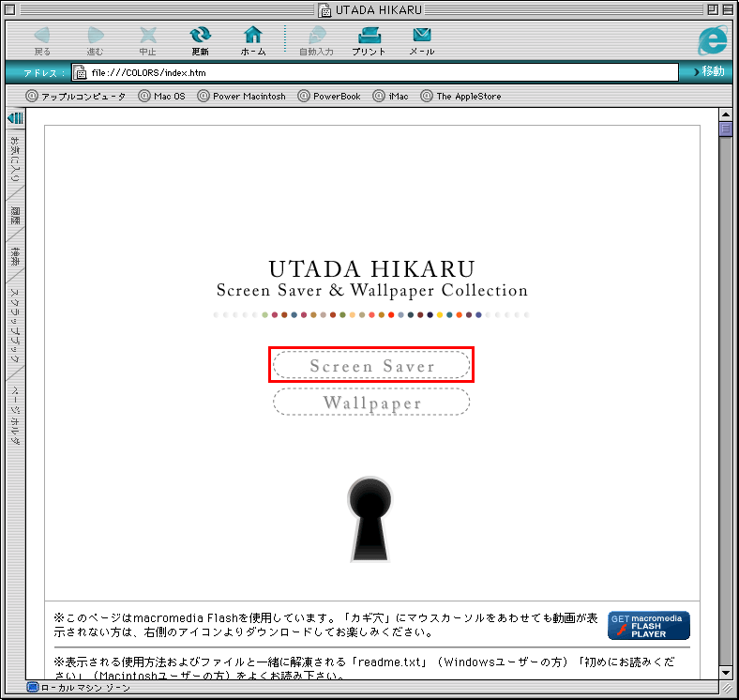The height and width of the screenshot is (700, 739).
Task: Click the local machine zone status icon
Action: (x=33, y=687)
